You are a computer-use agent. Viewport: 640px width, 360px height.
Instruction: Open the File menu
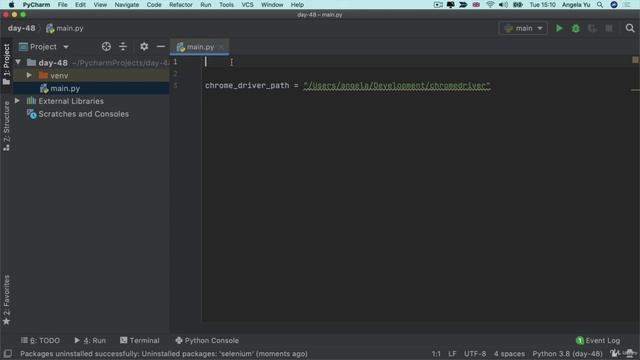(x=62, y=4)
